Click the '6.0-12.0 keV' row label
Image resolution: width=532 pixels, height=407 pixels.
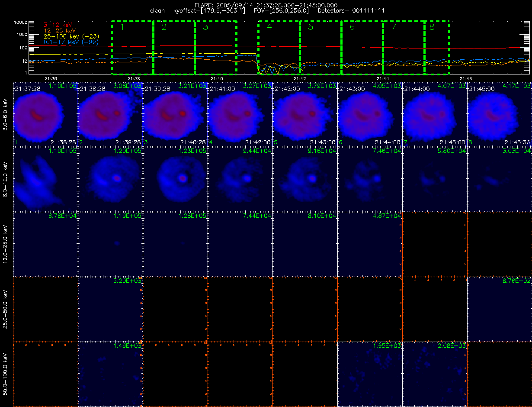click(6, 179)
